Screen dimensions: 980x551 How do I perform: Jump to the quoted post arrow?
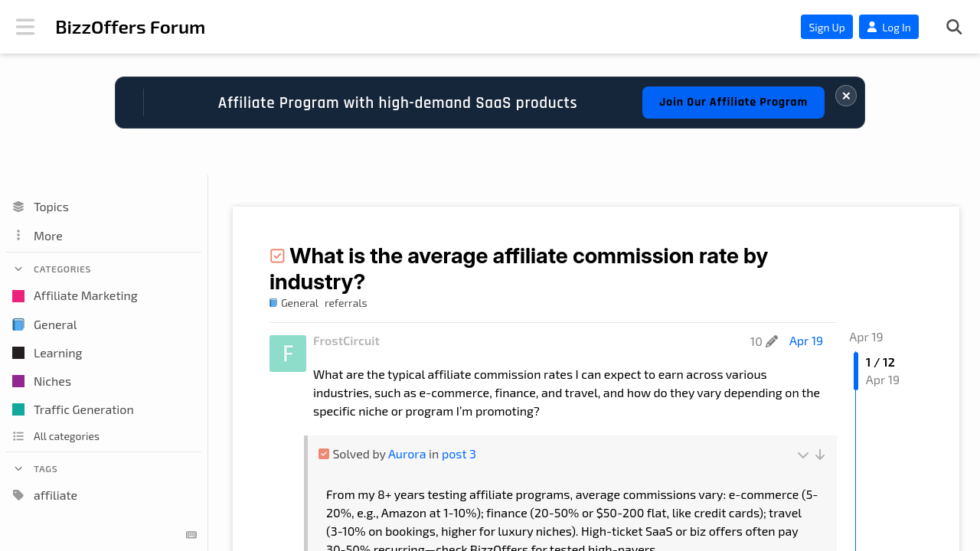820,455
